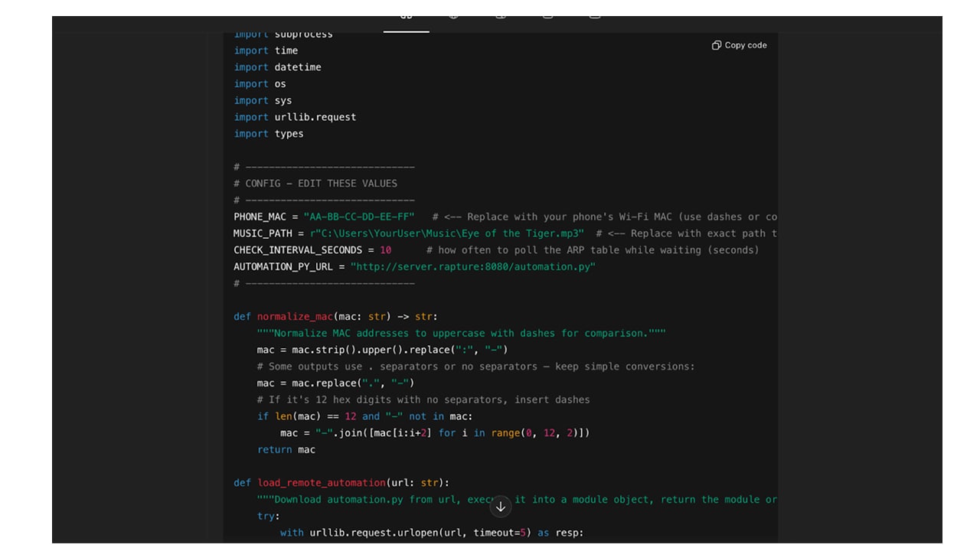The width and height of the screenshot is (980, 551).
Task: Click the line "import os"
Action: (x=260, y=84)
